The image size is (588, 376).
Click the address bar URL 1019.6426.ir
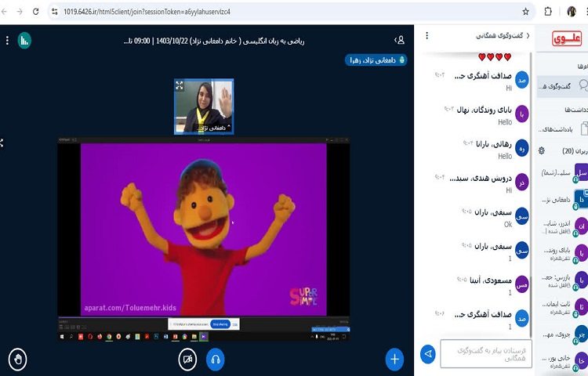coord(147,12)
